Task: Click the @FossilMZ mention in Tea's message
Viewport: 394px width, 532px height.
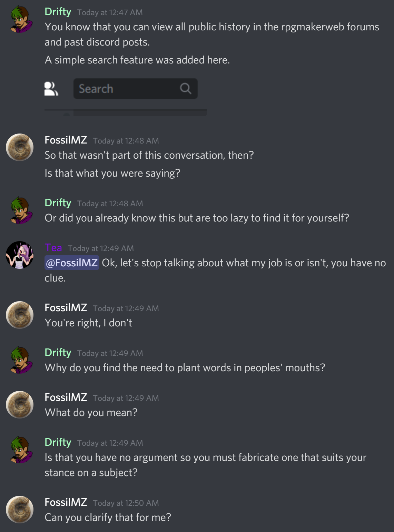Action: pyautogui.click(x=72, y=263)
